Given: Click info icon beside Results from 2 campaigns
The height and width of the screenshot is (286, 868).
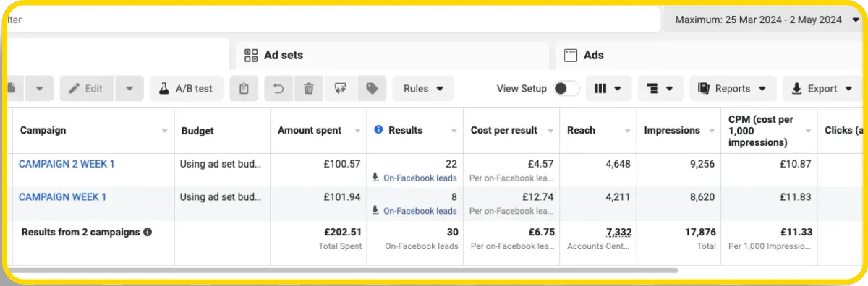Looking at the screenshot, I should coord(148,233).
